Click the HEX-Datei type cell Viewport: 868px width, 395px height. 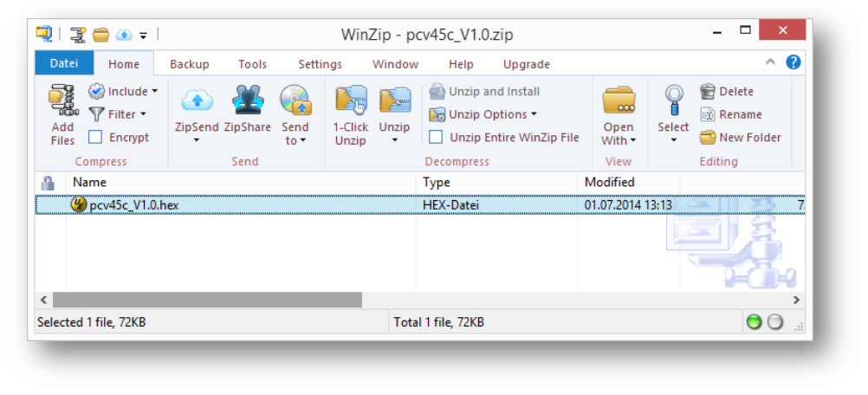[x=450, y=205]
